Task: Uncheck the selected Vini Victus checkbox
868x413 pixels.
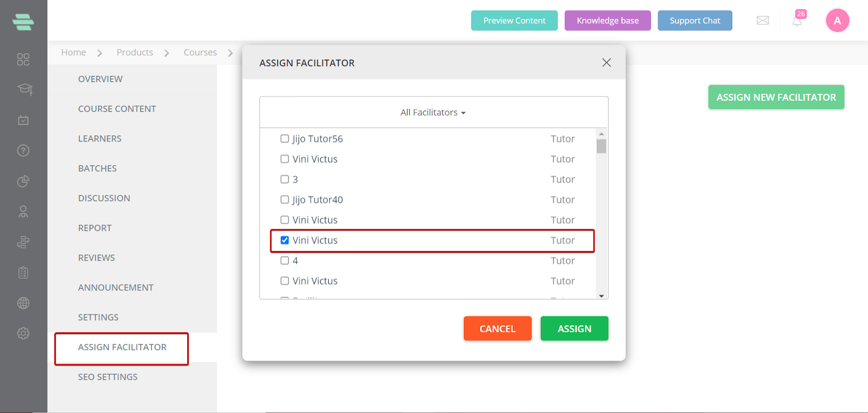Action: tap(284, 240)
